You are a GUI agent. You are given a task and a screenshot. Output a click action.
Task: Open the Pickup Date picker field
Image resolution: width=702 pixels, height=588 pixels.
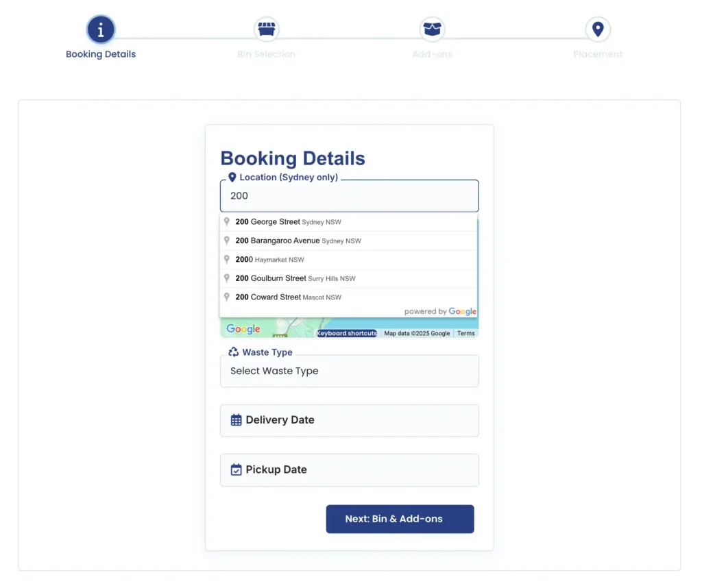[x=349, y=470]
